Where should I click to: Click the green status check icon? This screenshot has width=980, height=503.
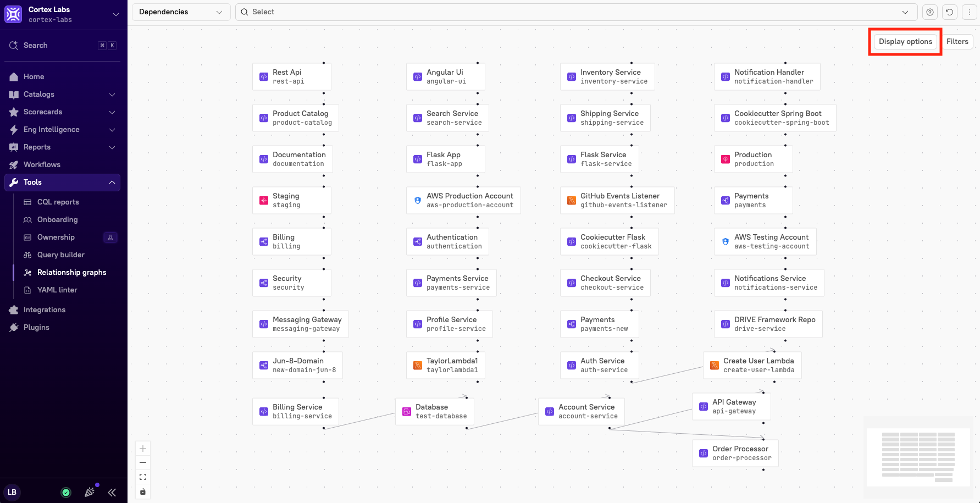66,493
